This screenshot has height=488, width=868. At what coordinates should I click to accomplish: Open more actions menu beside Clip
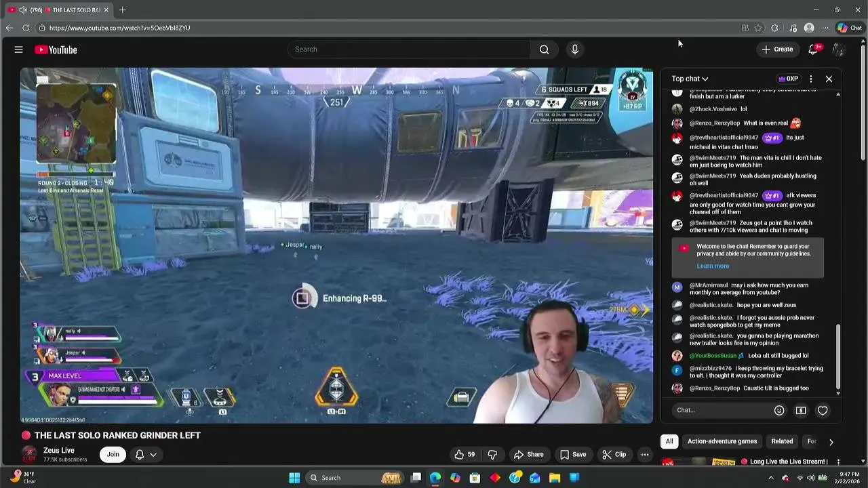(x=645, y=455)
